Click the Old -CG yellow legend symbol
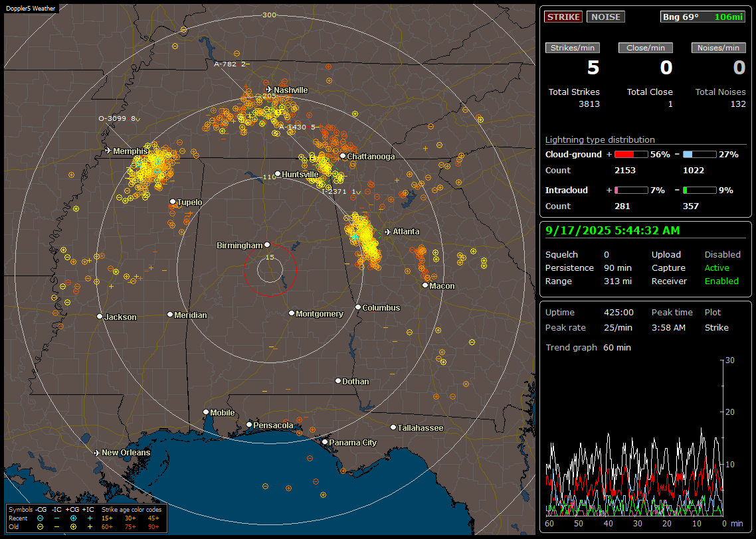Screen dimensions: 756x539 coord(40,527)
